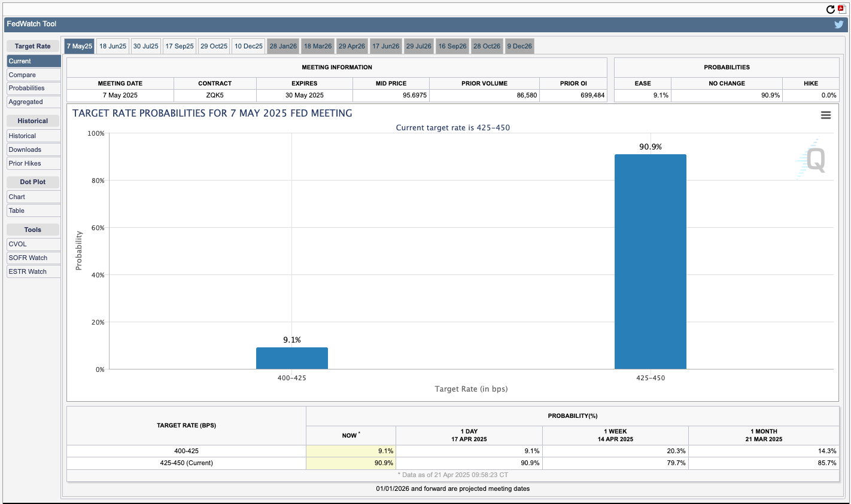Click the 30 May 2025 expiry cell

[305, 95]
